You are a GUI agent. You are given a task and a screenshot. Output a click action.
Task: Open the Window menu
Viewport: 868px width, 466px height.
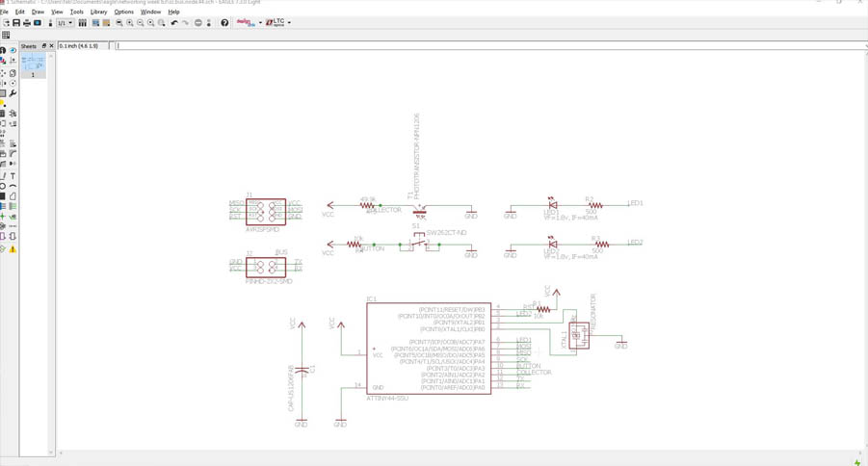point(150,12)
